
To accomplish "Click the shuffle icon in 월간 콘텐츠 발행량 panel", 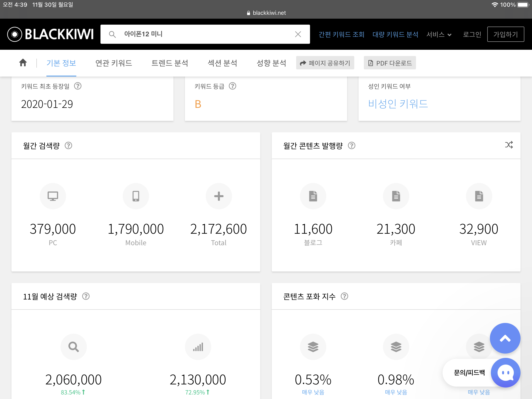I will click(509, 145).
